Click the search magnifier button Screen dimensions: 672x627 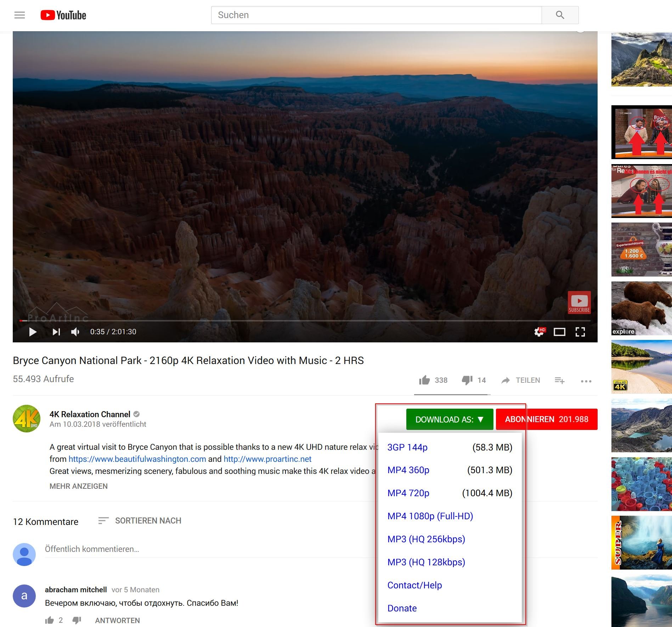[560, 15]
